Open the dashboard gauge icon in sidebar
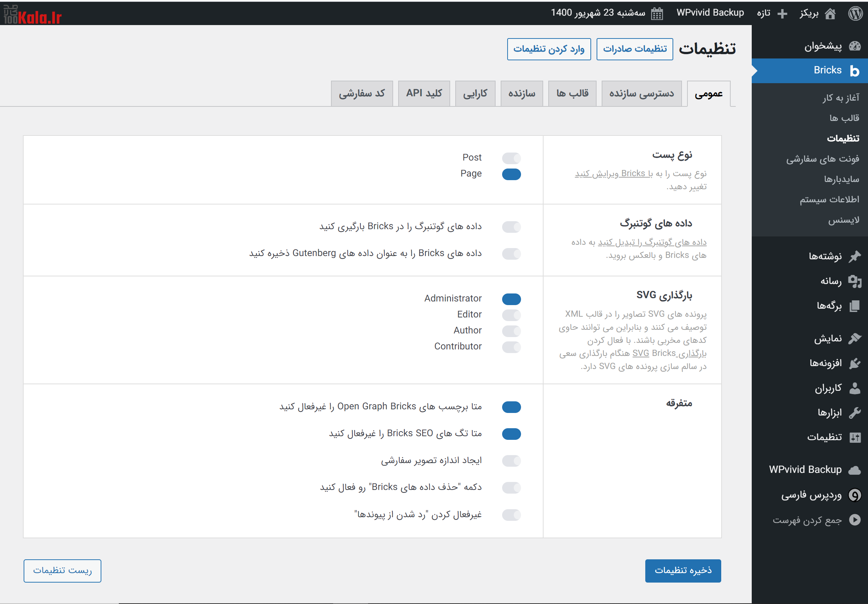Image resolution: width=868 pixels, height=604 pixels. click(855, 46)
